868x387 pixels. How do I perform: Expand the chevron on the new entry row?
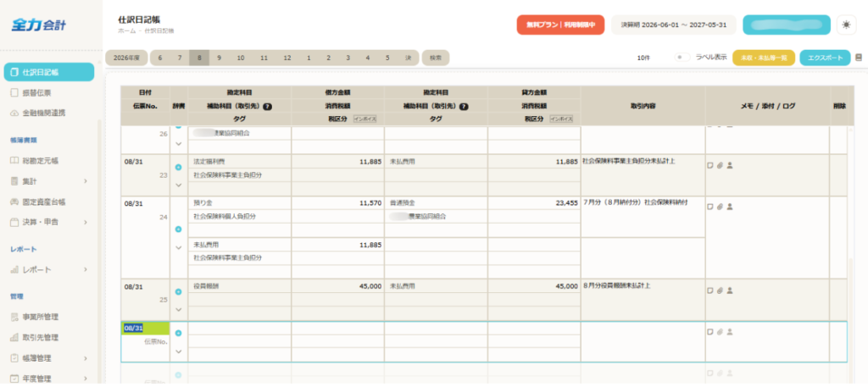178,351
